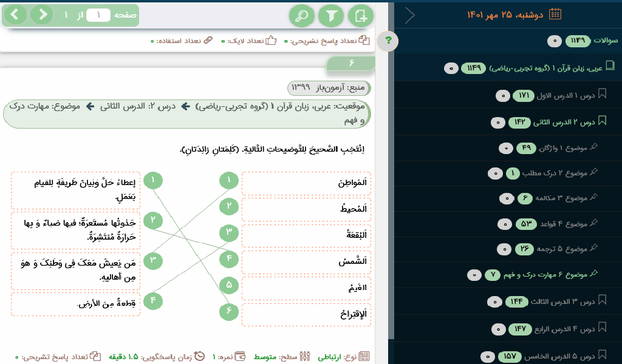Click the bookmark icon on درس ۴ الدرس الرابع
The width and height of the screenshot is (622, 364).
click(602, 328)
